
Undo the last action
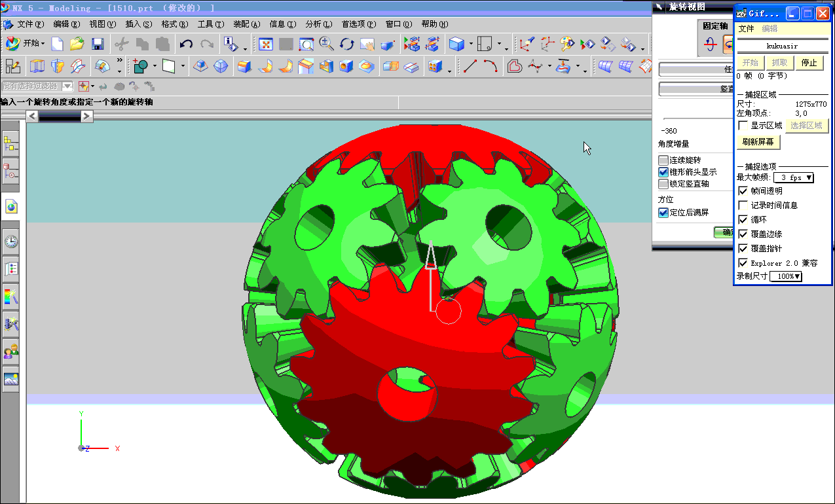click(x=186, y=44)
